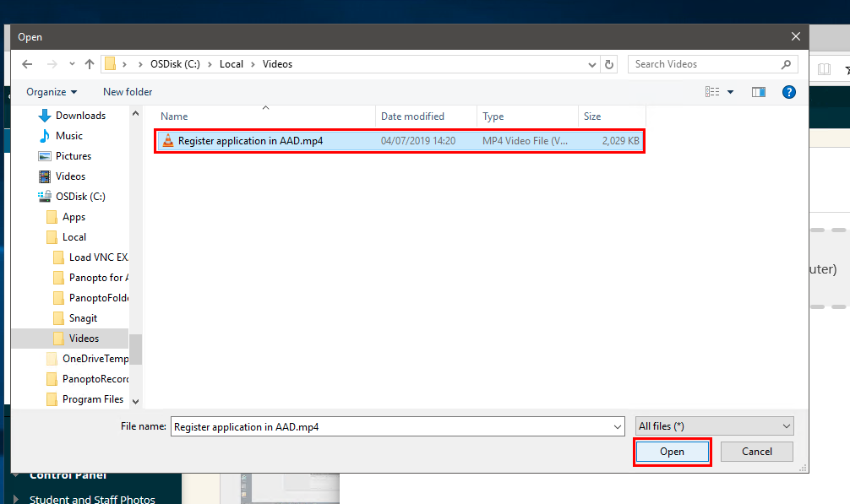
Task: Open the OneDriveTemp folder
Action: coord(95,359)
